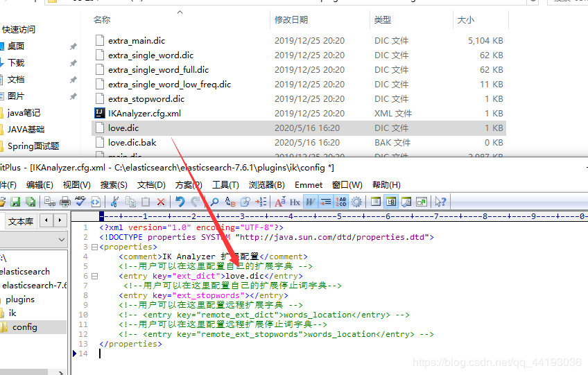Select the config folder in directory tree

click(x=24, y=327)
